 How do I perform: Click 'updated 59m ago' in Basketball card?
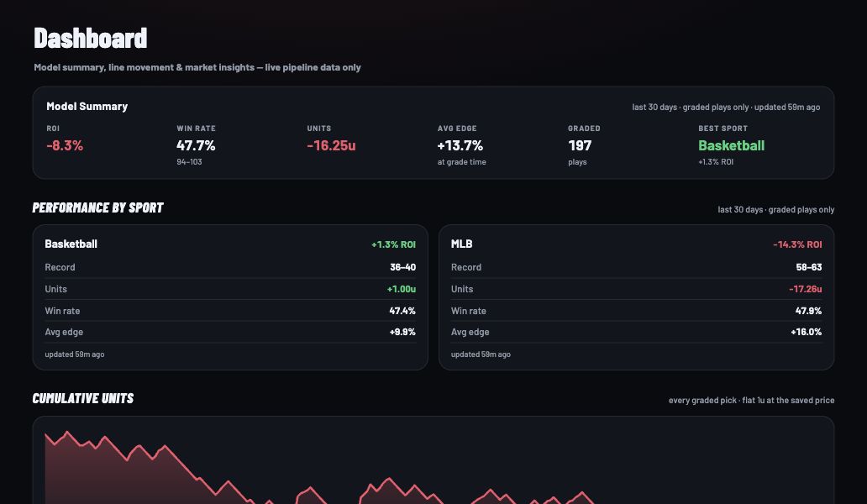click(75, 354)
